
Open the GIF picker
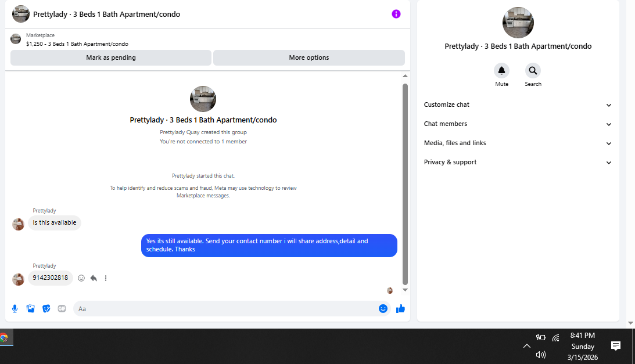(x=62, y=308)
